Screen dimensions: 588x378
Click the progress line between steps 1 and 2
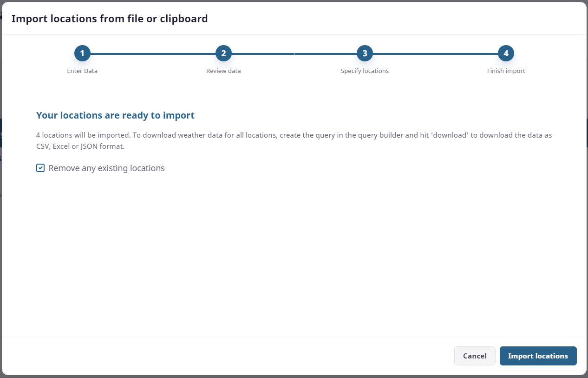pos(153,54)
